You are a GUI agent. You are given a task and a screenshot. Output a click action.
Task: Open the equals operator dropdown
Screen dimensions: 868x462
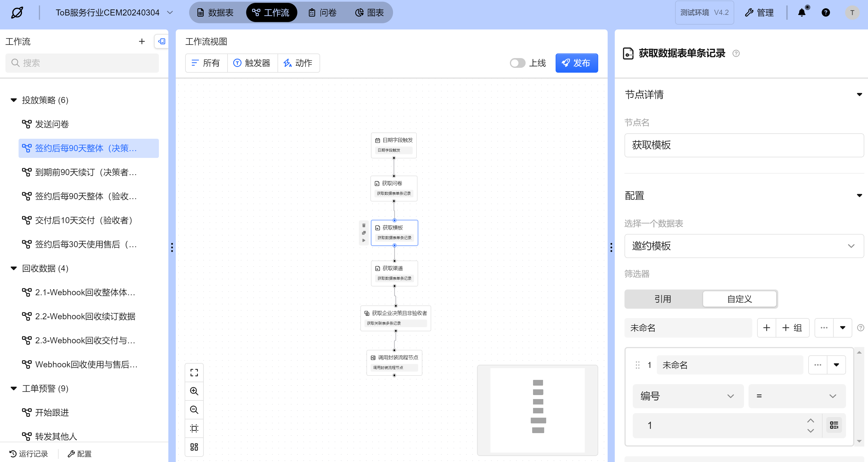point(797,396)
